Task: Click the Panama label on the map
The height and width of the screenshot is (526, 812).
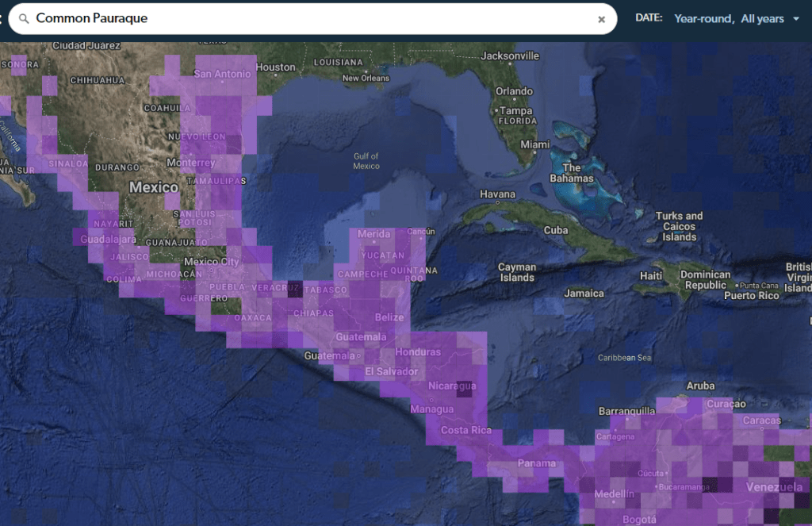Action: [536, 463]
